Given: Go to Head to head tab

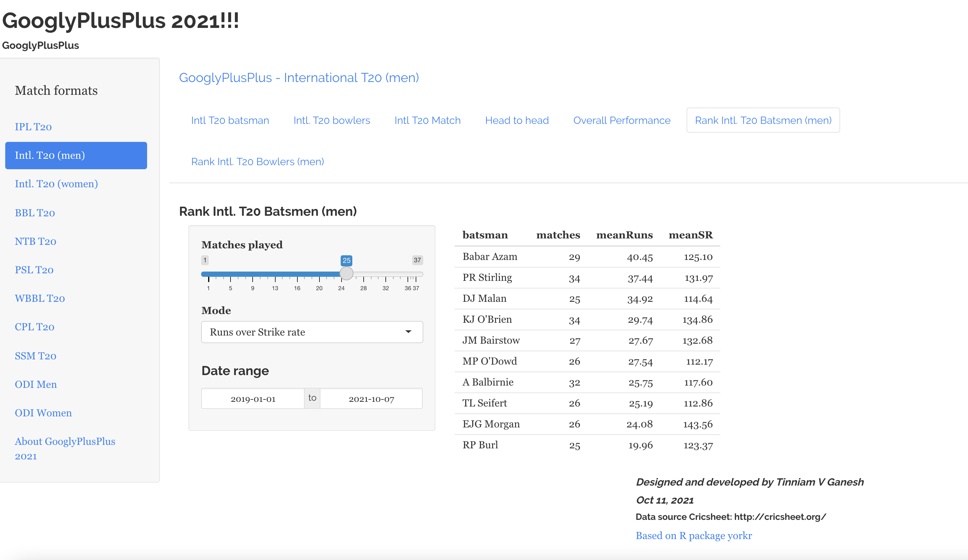Looking at the screenshot, I should (x=517, y=121).
